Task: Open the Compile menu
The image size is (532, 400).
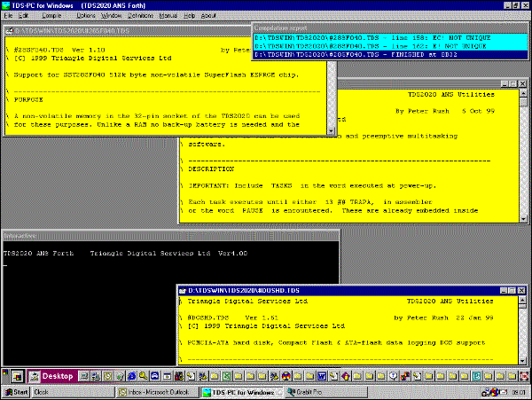Action: tap(51, 16)
